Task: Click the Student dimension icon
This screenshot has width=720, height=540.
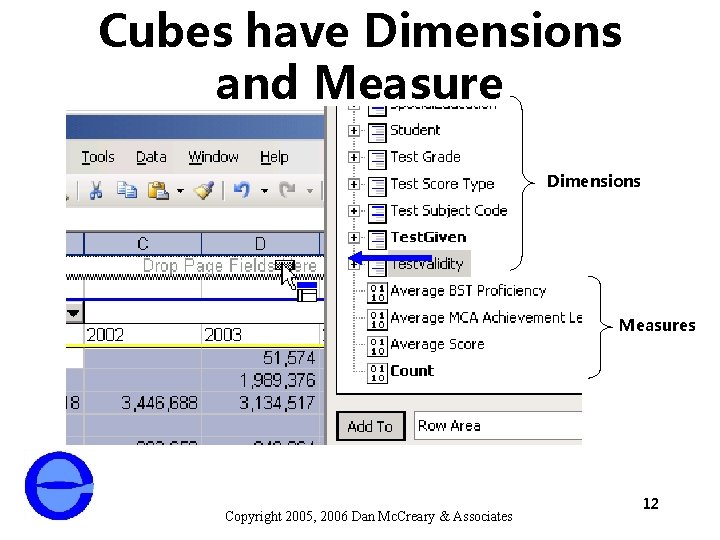Action: [377, 133]
